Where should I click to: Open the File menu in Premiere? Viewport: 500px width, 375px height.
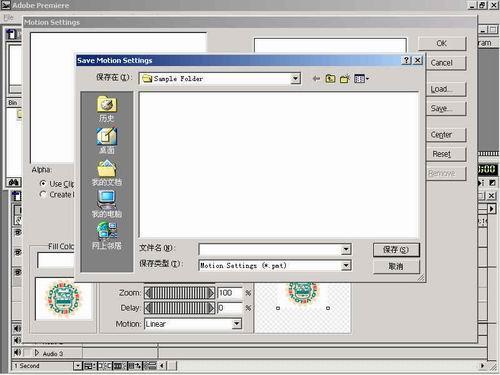9,17
